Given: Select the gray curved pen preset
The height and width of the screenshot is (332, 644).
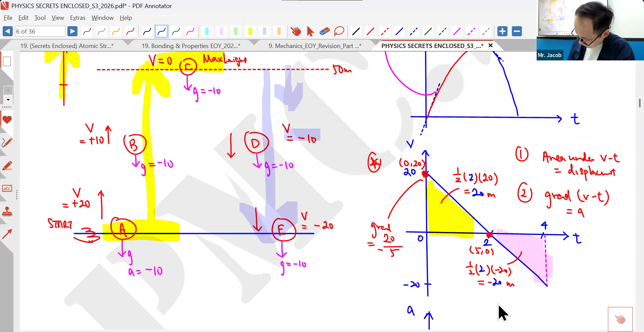Looking at the screenshot, I should (101, 32).
